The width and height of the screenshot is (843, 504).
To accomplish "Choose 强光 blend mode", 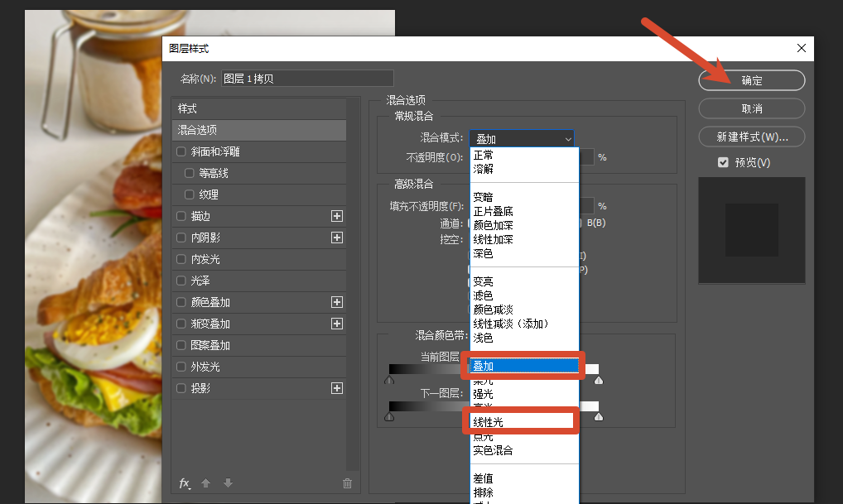I will pyautogui.click(x=524, y=394).
